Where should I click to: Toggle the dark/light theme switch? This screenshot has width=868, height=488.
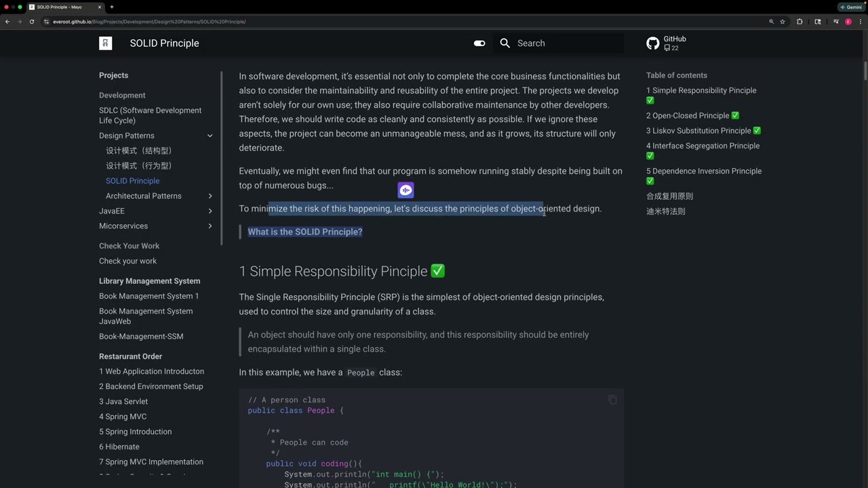pos(479,43)
